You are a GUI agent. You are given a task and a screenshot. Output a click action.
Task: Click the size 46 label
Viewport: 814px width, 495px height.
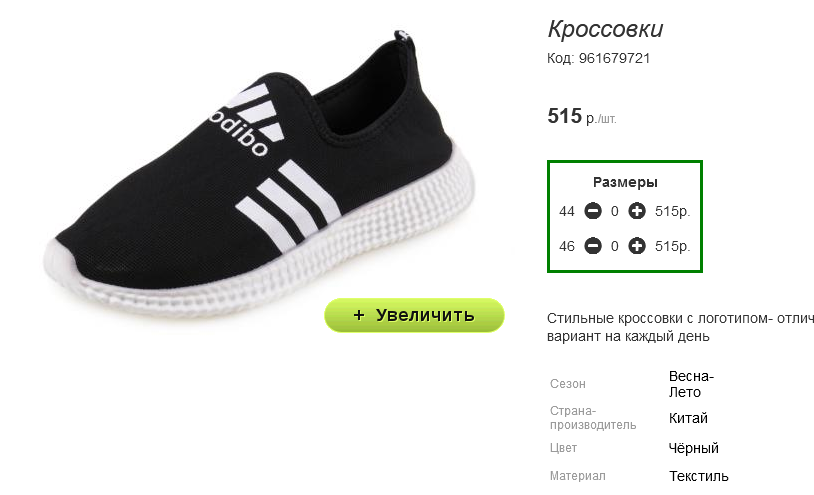[567, 246]
